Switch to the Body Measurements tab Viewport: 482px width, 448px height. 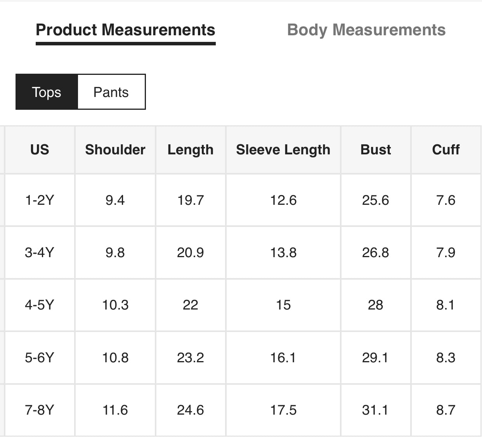(x=366, y=30)
